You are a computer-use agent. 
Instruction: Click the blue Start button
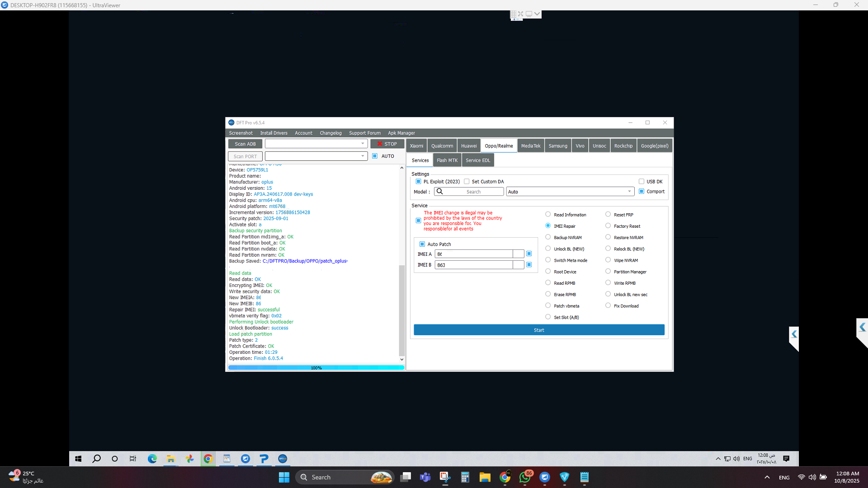tap(539, 330)
